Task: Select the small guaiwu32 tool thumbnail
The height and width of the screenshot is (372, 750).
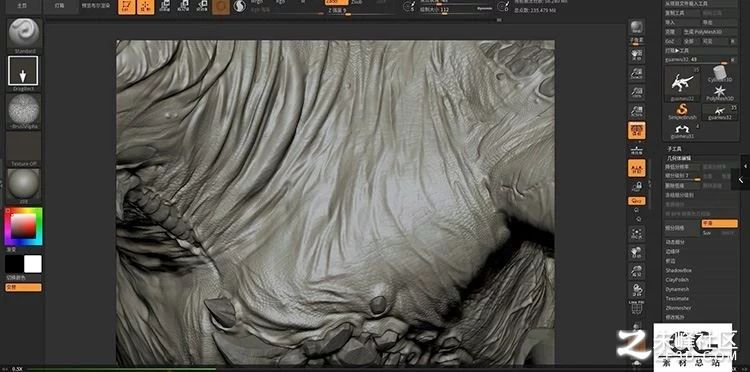Action: coord(720,112)
